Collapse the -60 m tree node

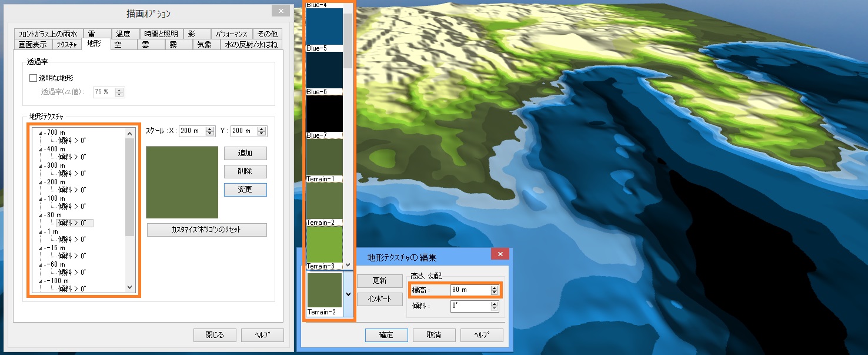coord(41,265)
